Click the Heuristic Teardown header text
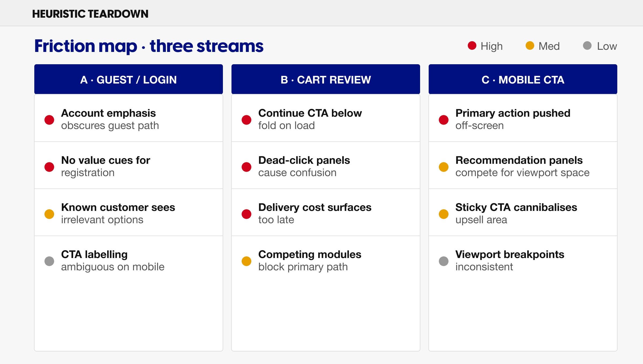Viewport: 643px width, 364px height. pyautogui.click(x=90, y=14)
